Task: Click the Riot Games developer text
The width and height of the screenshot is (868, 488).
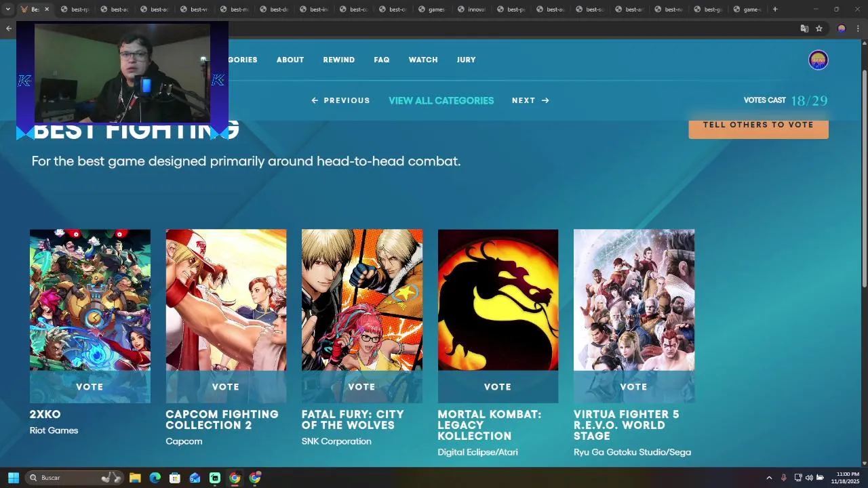Action: click(54, 430)
